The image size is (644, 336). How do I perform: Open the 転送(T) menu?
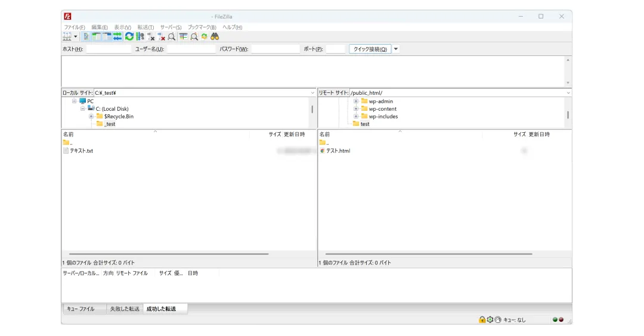click(x=145, y=27)
